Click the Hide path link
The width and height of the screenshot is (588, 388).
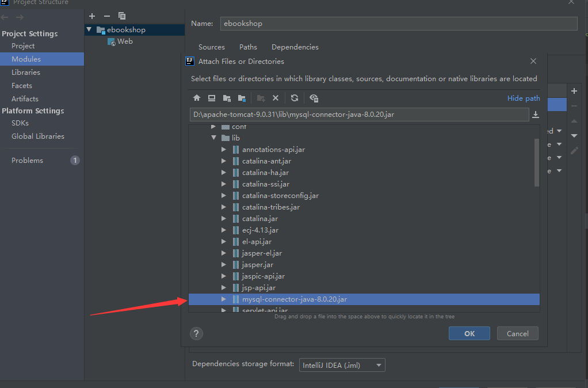(523, 98)
